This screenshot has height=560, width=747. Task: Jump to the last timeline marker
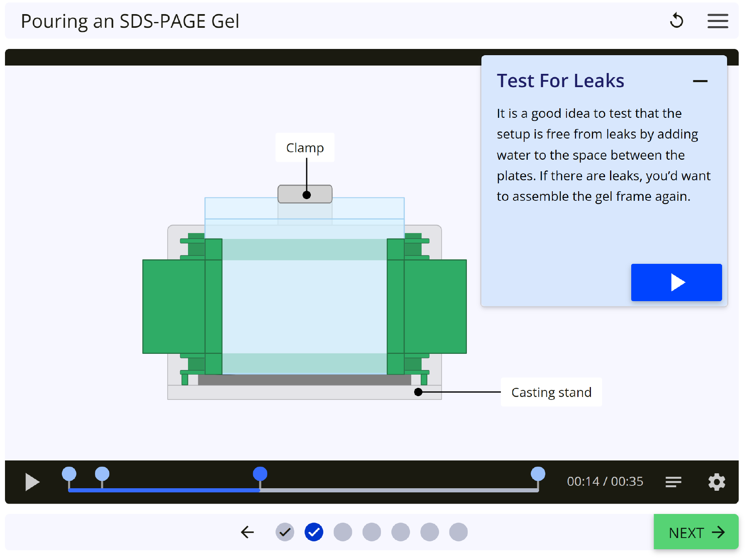click(538, 474)
